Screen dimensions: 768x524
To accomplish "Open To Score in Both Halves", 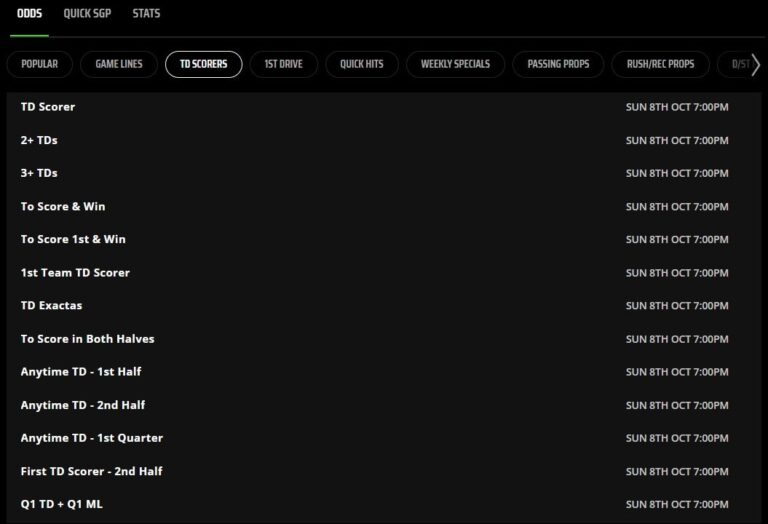I will pos(87,339).
